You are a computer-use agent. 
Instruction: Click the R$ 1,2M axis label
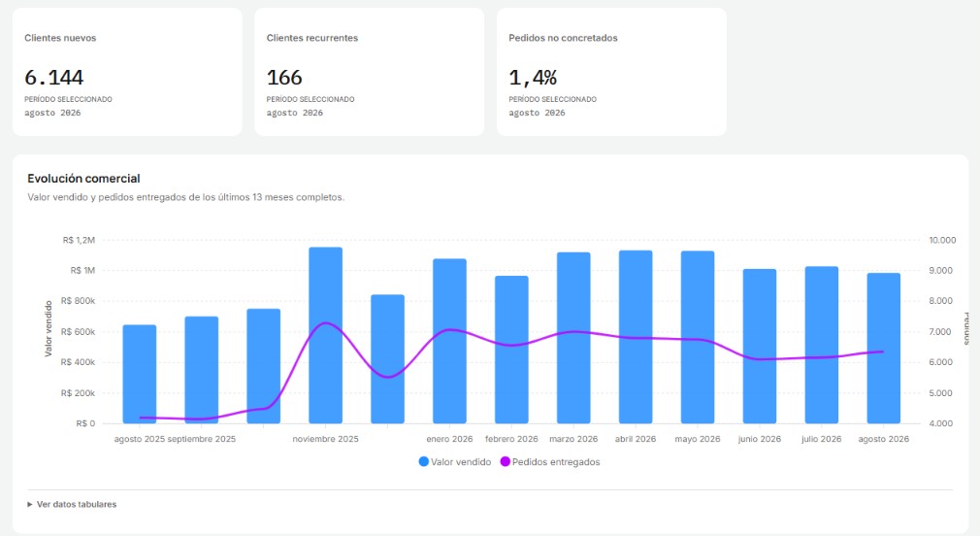click(79, 240)
